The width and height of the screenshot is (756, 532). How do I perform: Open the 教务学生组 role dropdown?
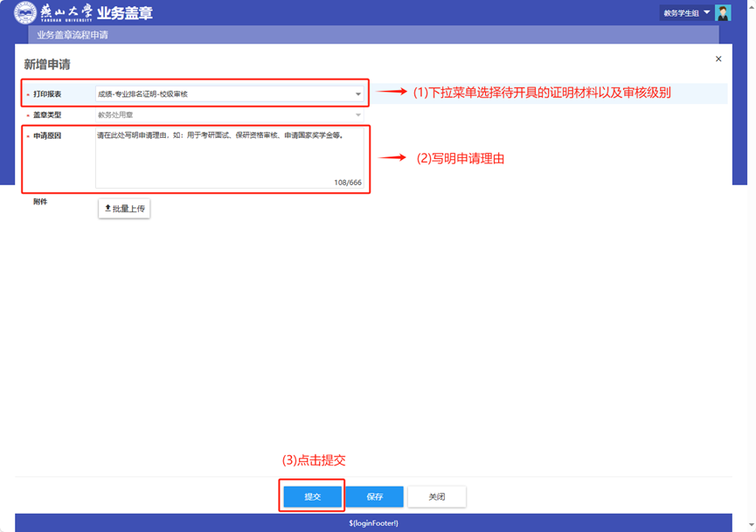[x=686, y=13]
